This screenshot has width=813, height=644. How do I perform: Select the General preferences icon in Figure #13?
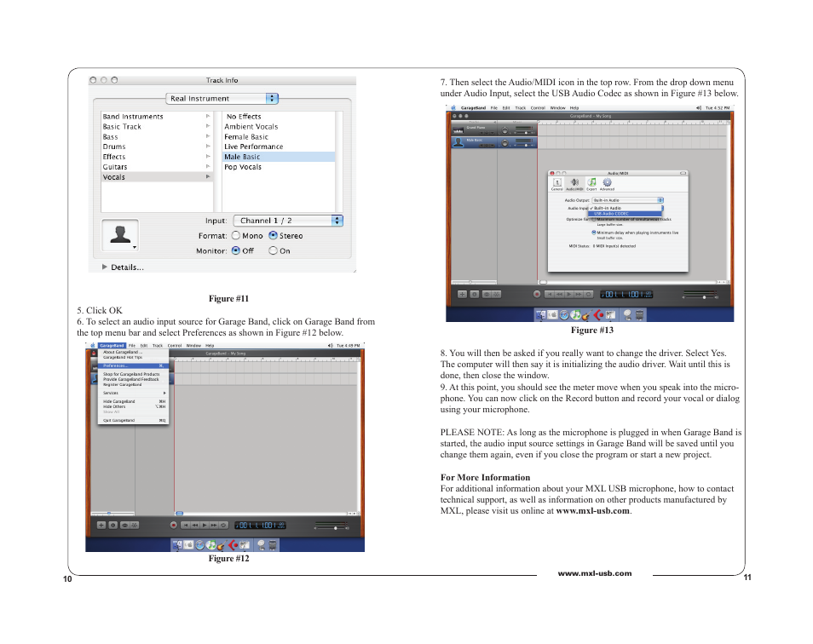[x=557, y=184]
